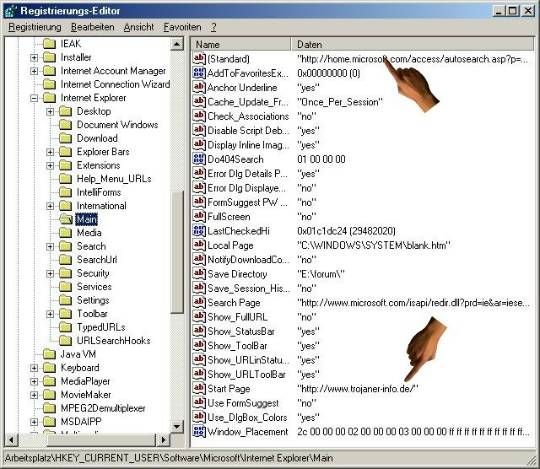Open the Bearbeiten menu
Image resolution: width=540 pixels, height=469 pixels.
[x=92, y=27]
